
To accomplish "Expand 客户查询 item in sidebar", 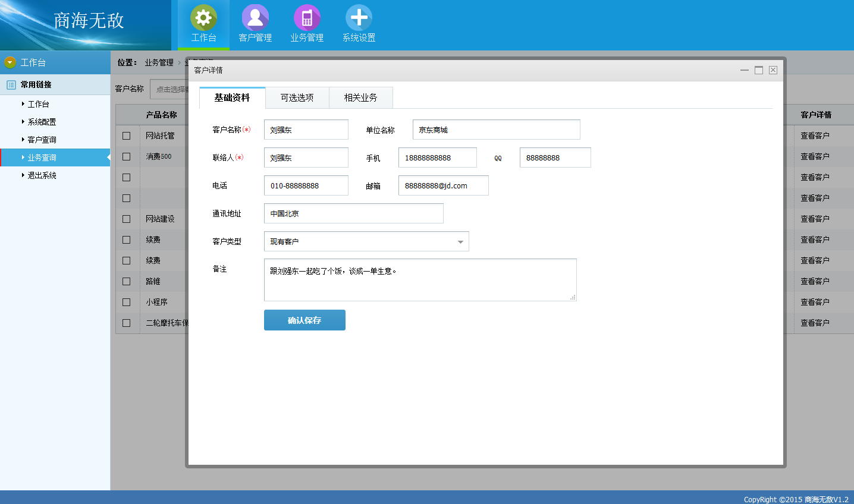I will (x=42, y=140).
